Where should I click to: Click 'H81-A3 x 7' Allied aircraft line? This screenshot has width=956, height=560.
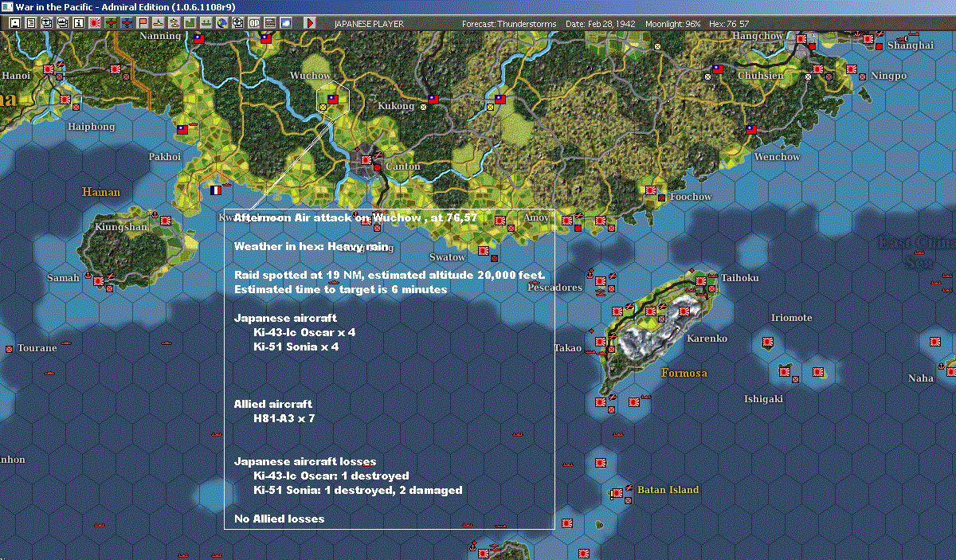(x=284, y=418)
